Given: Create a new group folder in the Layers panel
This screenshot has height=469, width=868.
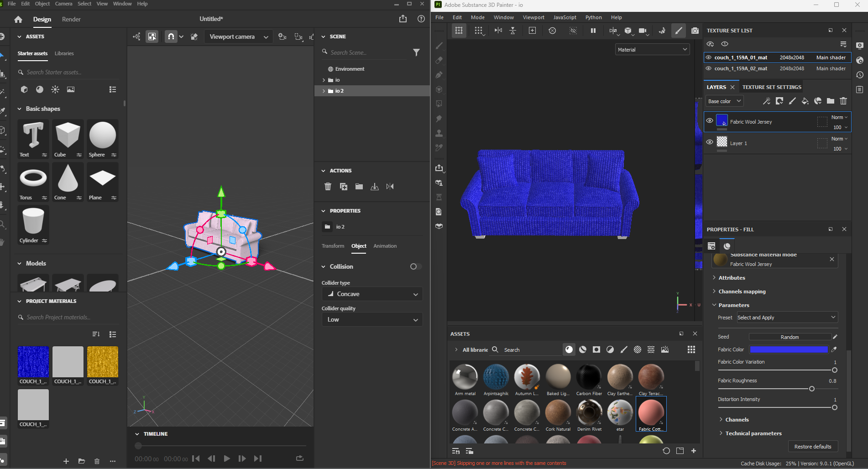Looking at the screenshot, I should tap(831, 101).
